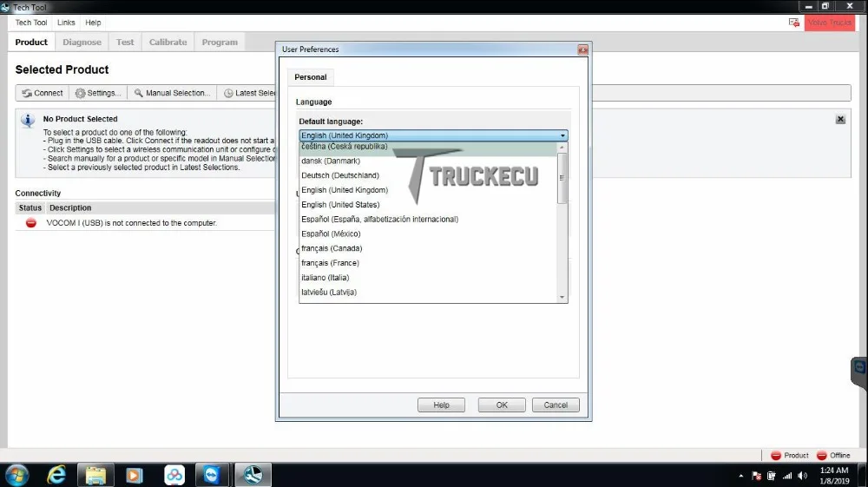
Task: Click the Product status icon in status bar
Action: tap(775, 456)
